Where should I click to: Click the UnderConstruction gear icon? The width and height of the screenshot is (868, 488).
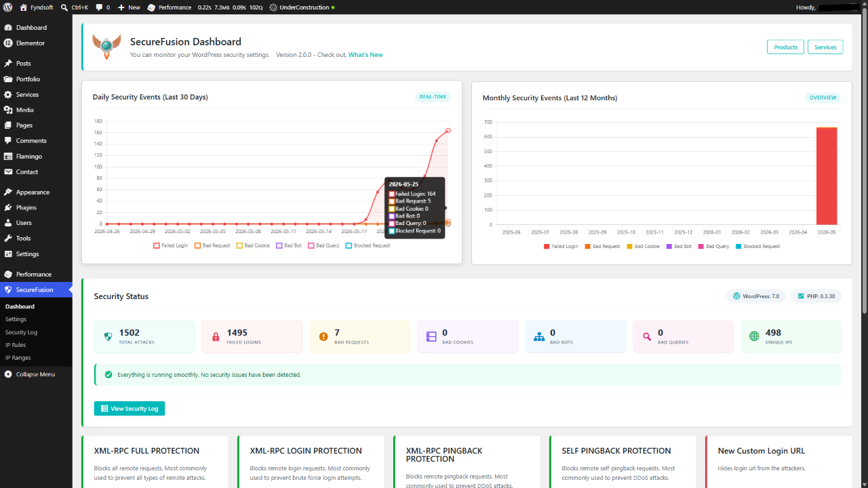[x=273, y=7]
